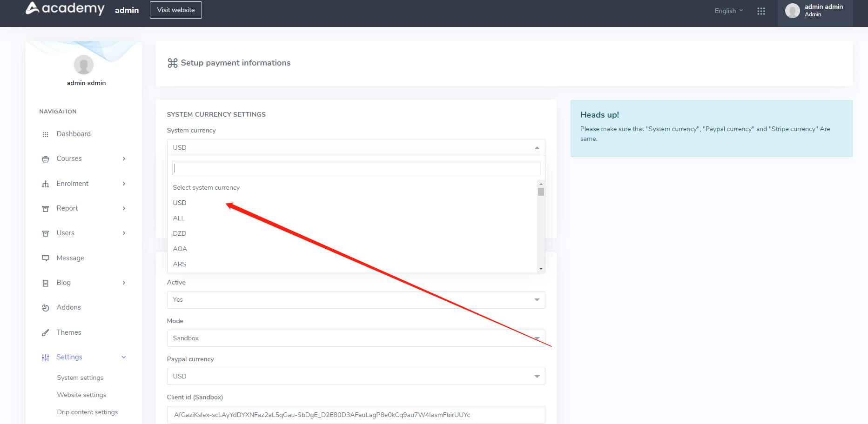Screen dimensions: 868x424
Task: Select USD from currency list
Action: [352, 203]
